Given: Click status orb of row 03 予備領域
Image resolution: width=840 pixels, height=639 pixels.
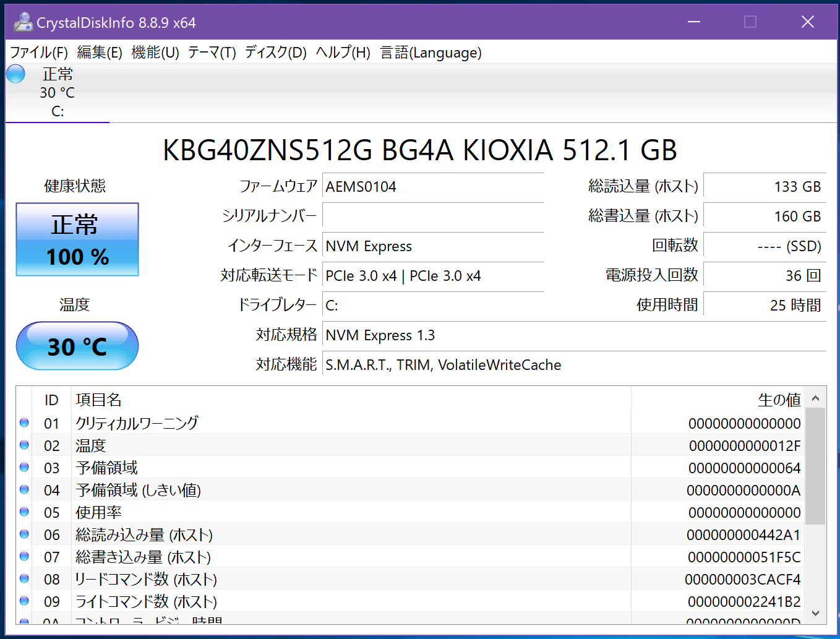Looking at the screenshot, I should [24, 467].
